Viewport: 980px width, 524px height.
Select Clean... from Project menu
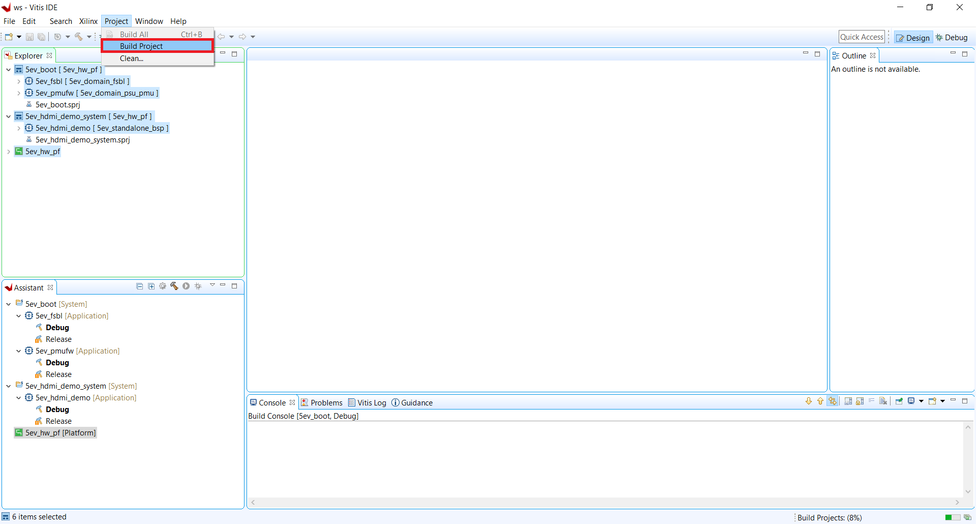click(x=158, y=59)
